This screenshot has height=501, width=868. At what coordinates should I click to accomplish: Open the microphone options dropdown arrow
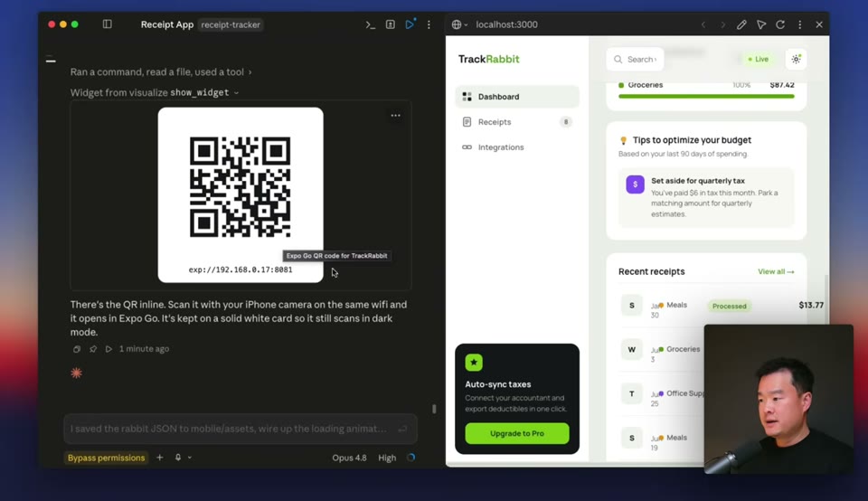click(x=190, y=458)
